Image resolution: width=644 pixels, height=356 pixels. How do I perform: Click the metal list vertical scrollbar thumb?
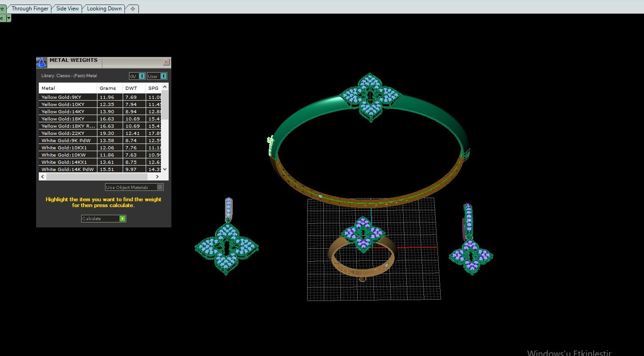(x=165, y=105)
